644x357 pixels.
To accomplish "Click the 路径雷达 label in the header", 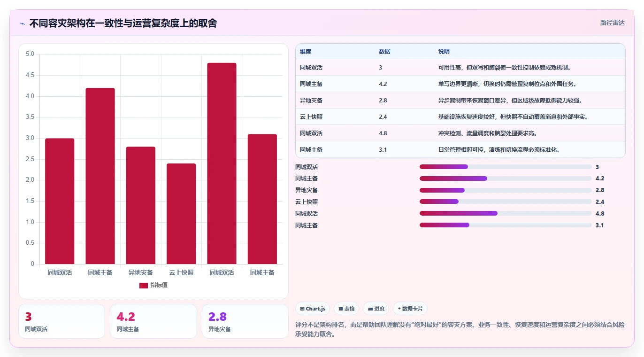I will [613, 23].
